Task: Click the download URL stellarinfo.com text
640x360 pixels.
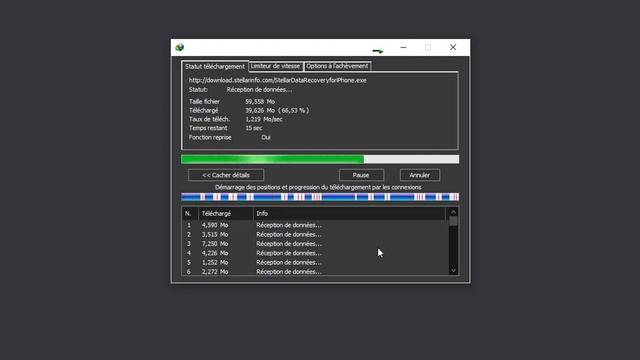Action: [278, 80]
